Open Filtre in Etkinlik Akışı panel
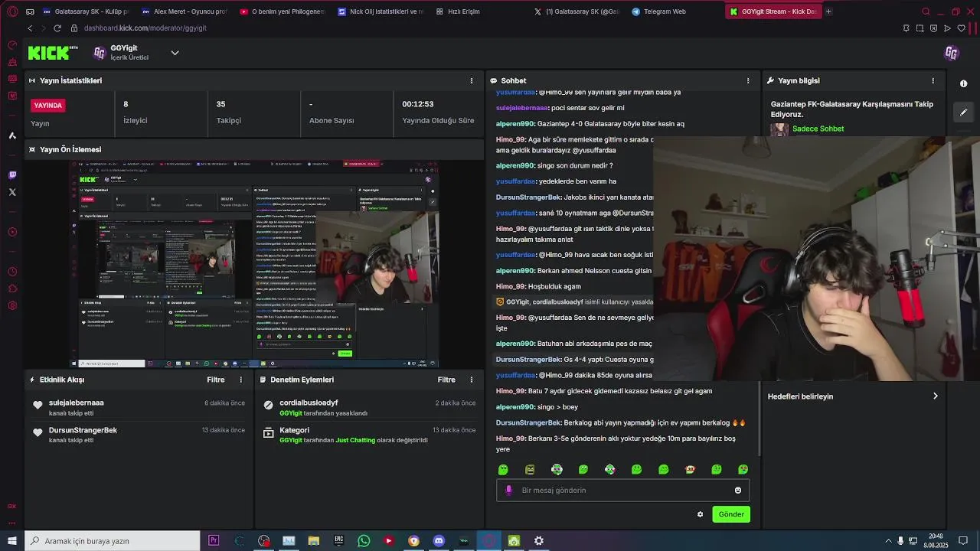This screenshot has height=551, width=980. 215,380
